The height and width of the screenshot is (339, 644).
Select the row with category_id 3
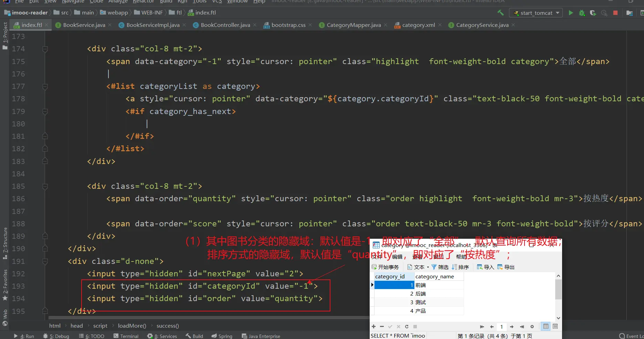click(x=418, y=302)
